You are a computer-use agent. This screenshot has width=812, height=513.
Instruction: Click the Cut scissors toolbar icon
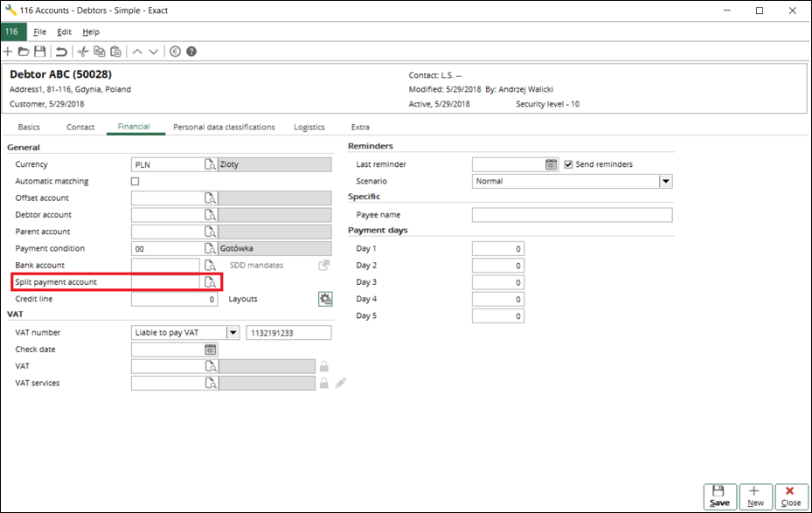coord(83,52)
